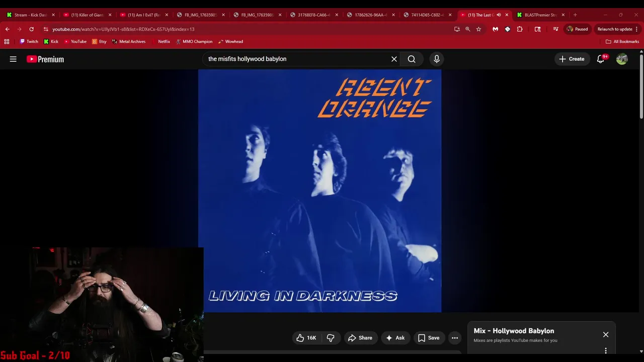644x362 pixels.
Task: Close the Mix - Hollywood Babylon panel
Action: click(x=606, y=334)
